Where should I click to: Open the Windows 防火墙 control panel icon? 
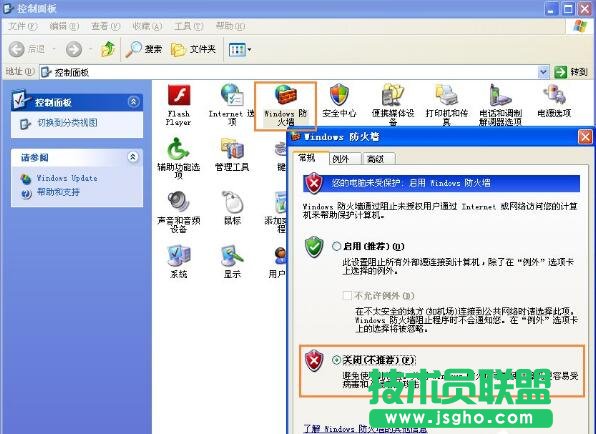(285, 105)
